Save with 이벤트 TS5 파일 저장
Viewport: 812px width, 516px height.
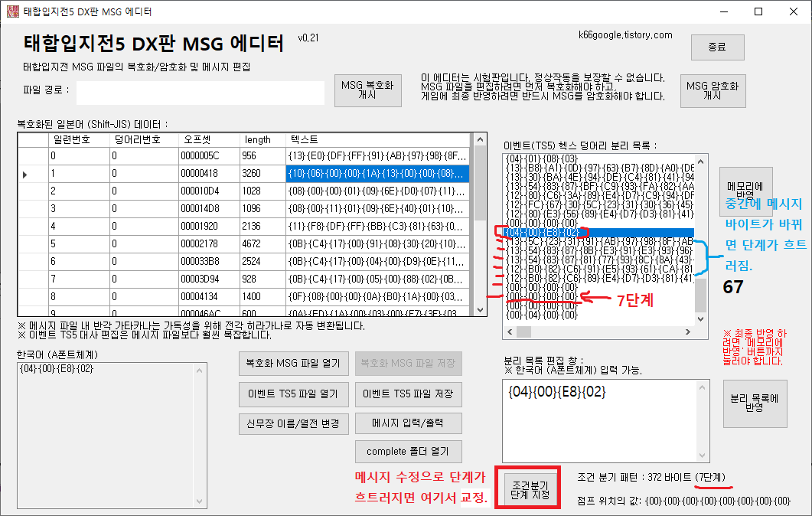pyautogui.click(x=408, y=394)
